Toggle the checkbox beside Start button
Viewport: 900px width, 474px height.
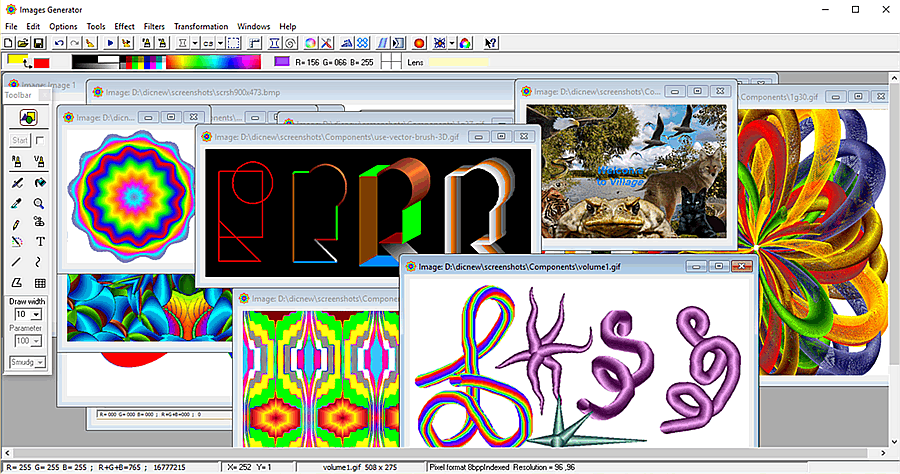[40, 141]
